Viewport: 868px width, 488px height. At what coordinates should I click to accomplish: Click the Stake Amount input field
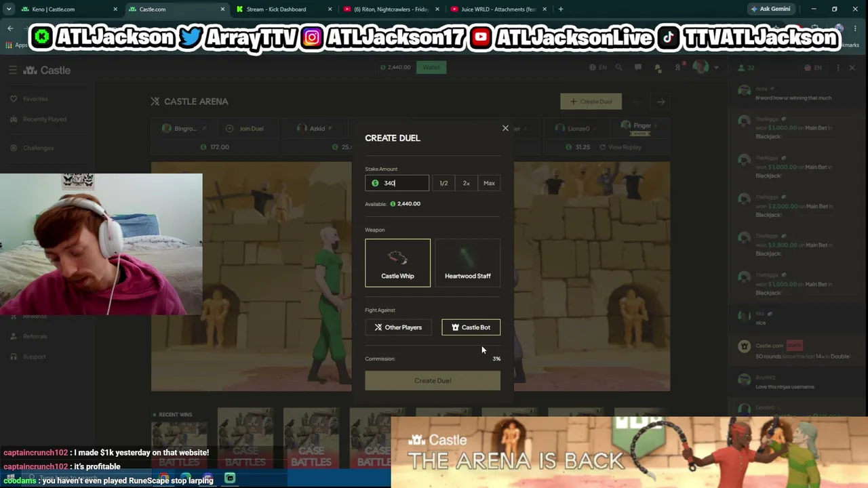pyautogui.click(x=397, y=183)
